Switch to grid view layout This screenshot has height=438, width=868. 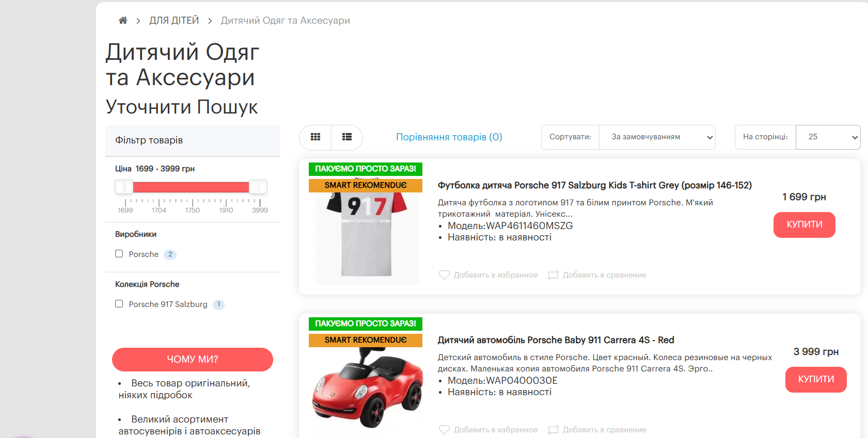click(315, 137)
